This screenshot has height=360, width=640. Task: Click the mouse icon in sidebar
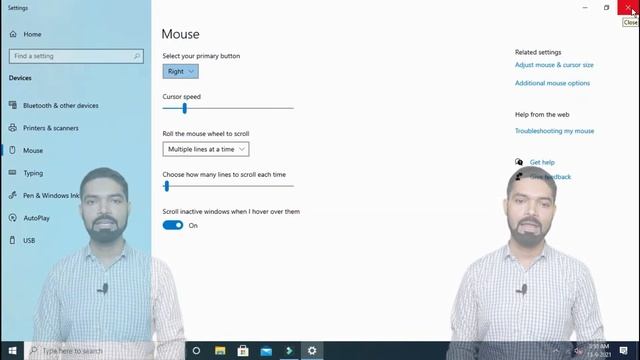(12, 150)
